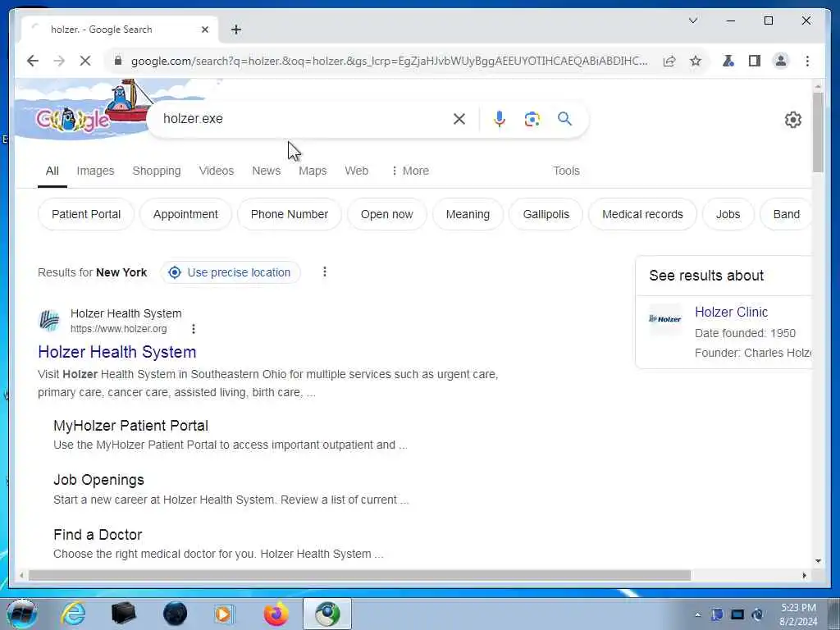Click Use precise location
This screenshot has height=630, width=840.
tap(231, 272)
